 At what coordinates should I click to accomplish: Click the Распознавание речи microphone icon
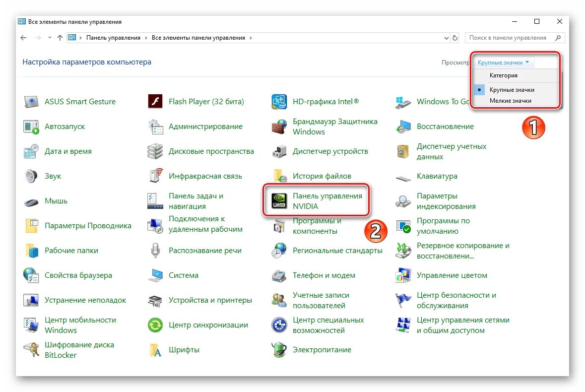coord(155,250)
